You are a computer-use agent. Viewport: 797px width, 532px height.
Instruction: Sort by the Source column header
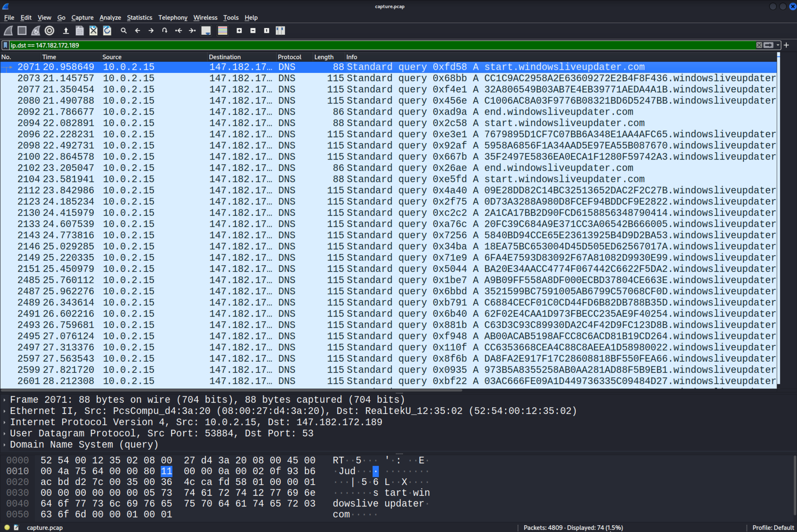coord(154,57)
